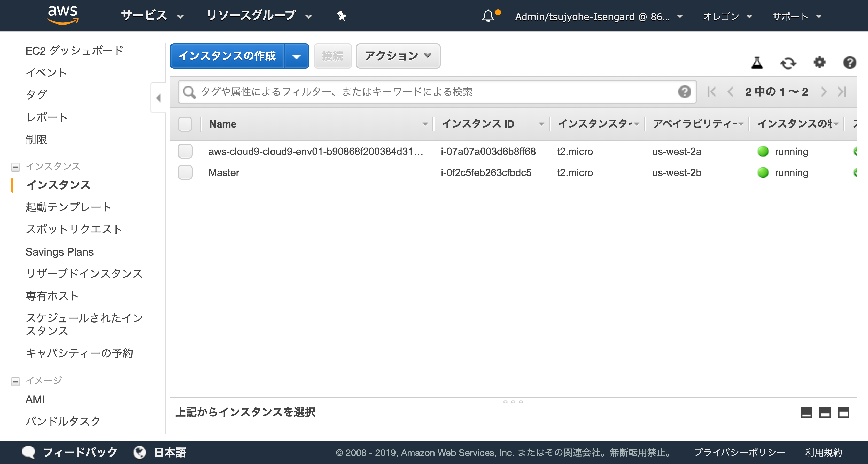Open the オレゴン region selector

(x=727, y=16)
